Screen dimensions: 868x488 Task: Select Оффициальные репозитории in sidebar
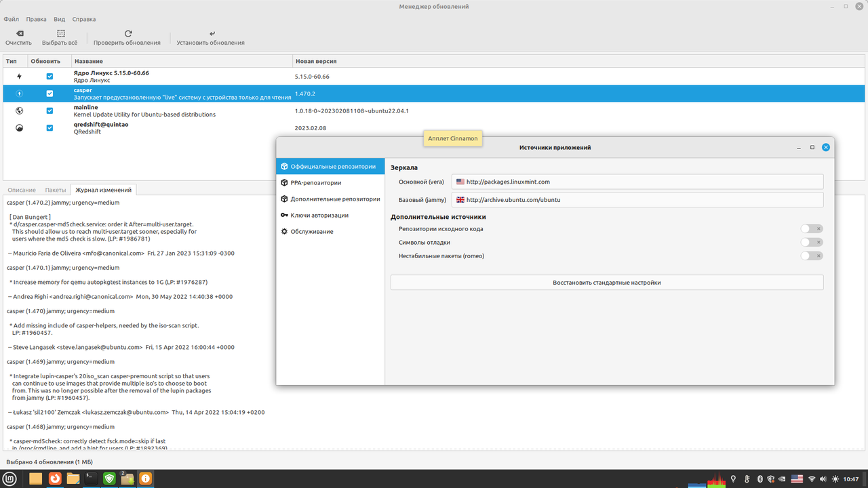(x=330, y=166)
